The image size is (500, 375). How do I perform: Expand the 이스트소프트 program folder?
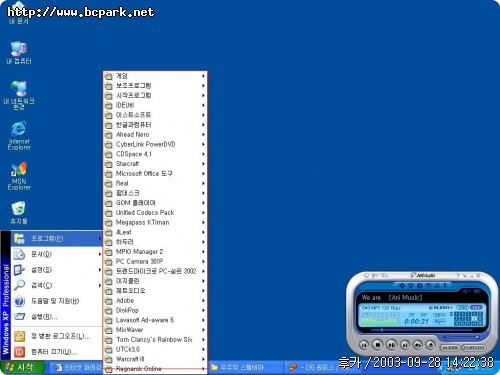155,115
